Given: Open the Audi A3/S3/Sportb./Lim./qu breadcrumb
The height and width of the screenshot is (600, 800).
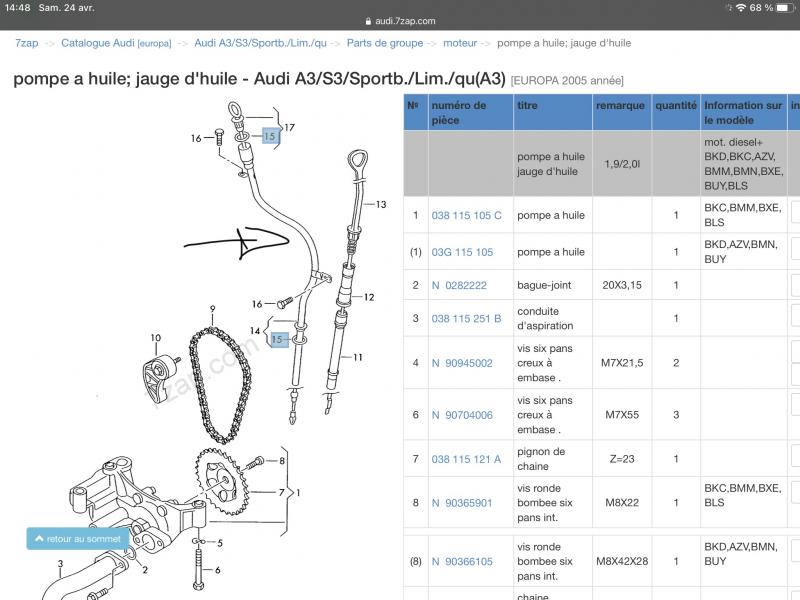Looking at the screenshot, I should click(x=260, y=43).
